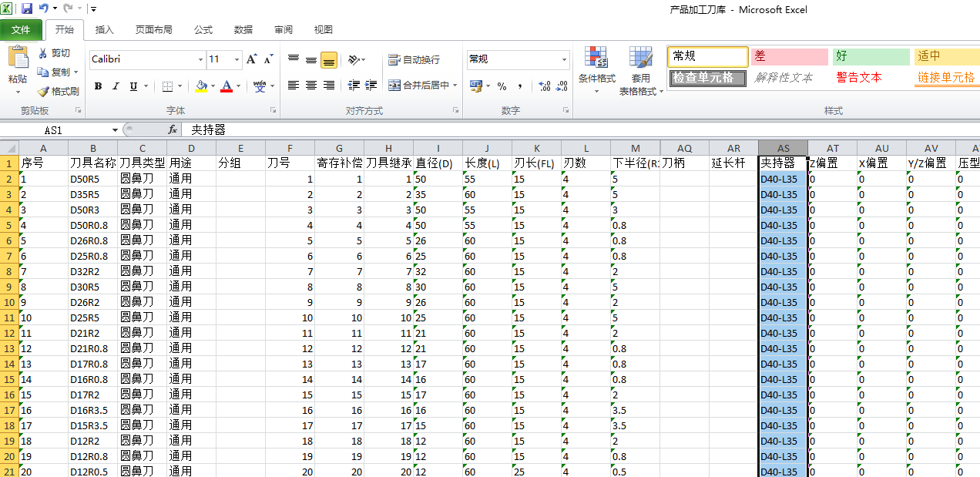Align cell text right
Screen dimensions: 980x477
point(329,86)
